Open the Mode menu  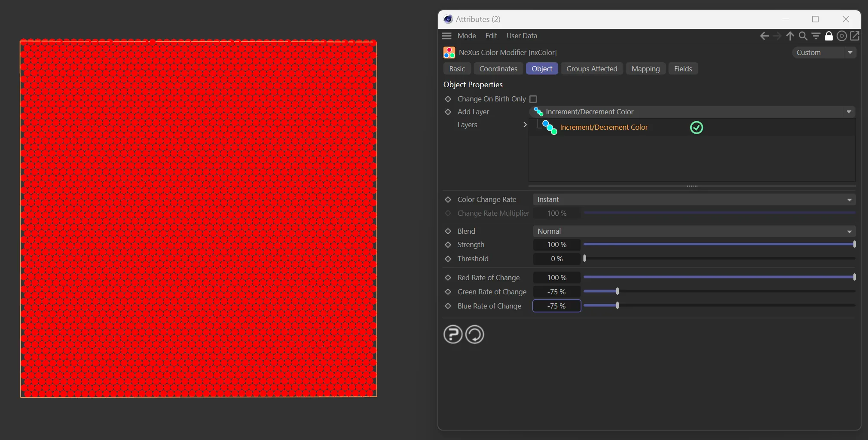466,36
